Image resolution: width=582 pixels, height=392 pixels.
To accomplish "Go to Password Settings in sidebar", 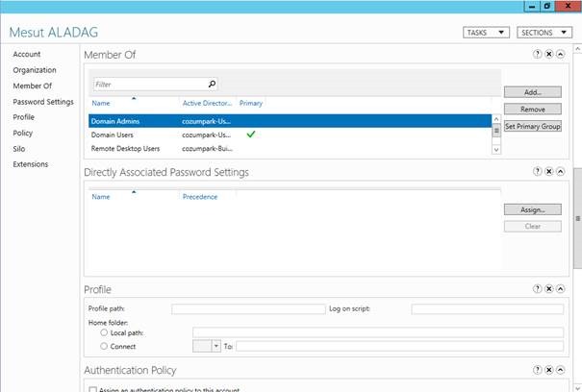I will [43, 102].
